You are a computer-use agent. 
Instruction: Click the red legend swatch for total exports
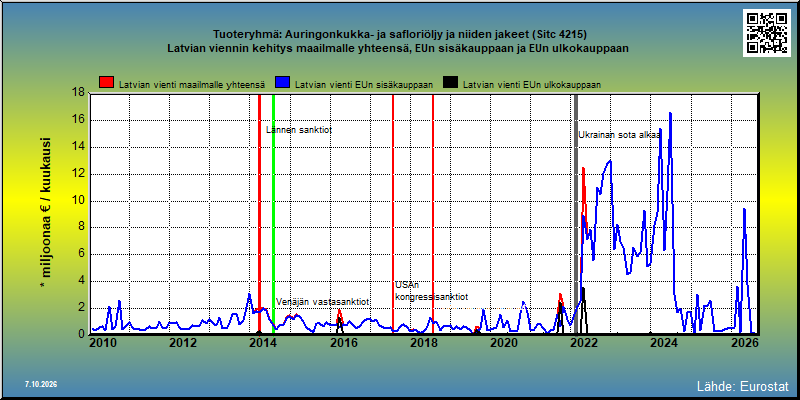pyautogui.click(x=107, y=83)
